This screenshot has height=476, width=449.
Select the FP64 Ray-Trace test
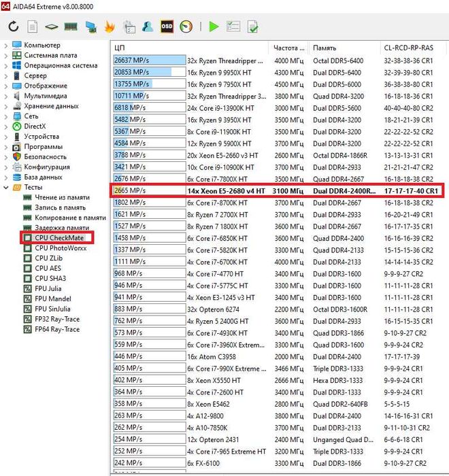pos(57,329)
